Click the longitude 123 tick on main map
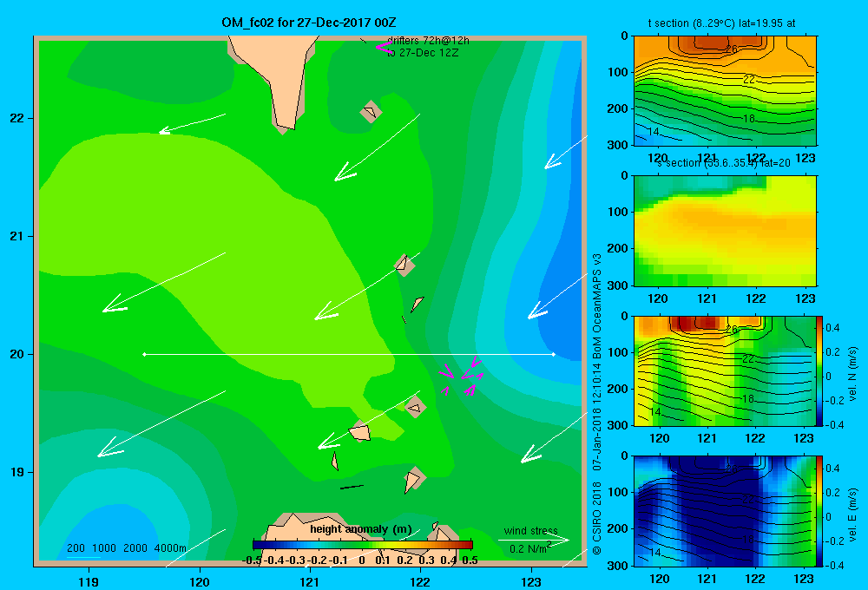The height and width of the screenshot is (590, 868). coord(531,581)
